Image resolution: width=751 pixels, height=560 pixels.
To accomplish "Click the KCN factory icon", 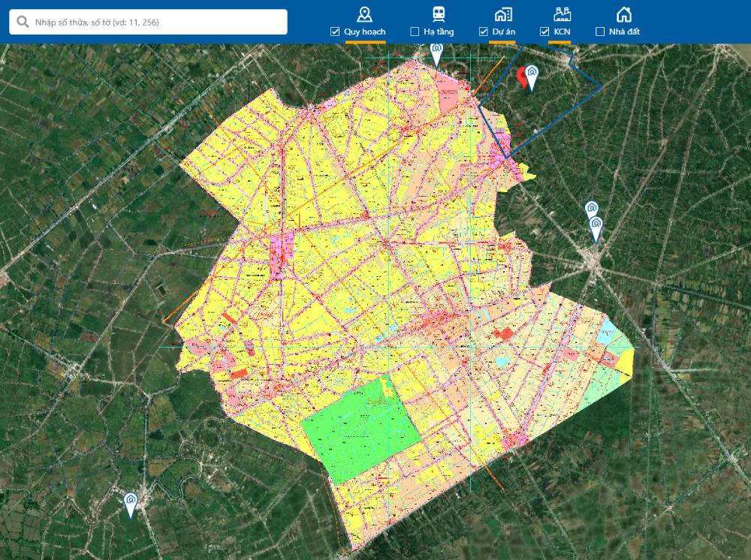I will coord(562,14).
